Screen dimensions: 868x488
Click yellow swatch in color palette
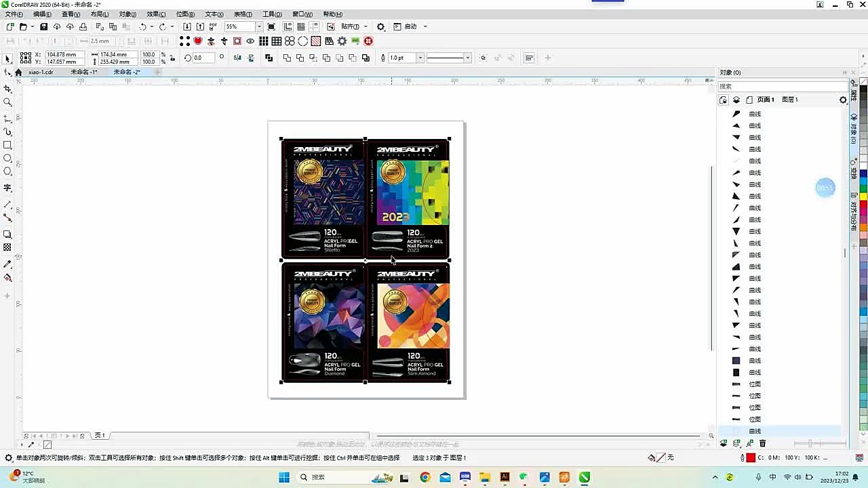coord(863,197)
